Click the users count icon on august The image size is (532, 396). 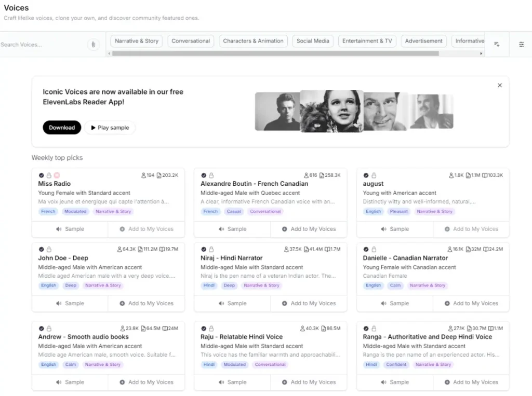click(x=451, y=175)
